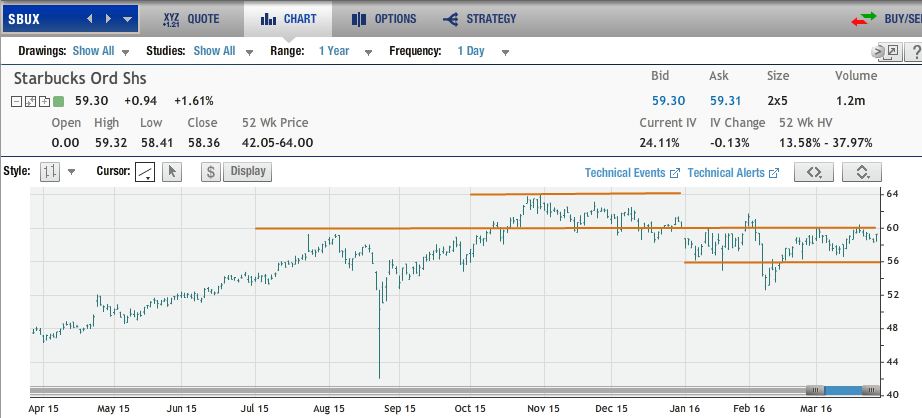The width and height of the screenshot is (922, 418).
Task: Click the green square color swatch
Action: click(x=58, y=102)
